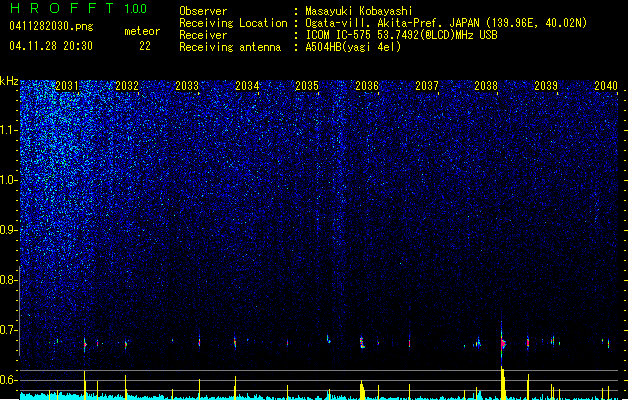Click the 0.6 kHz axis label
Image resolution: width=629 pixels, height=400 pixels.
[x=8, y=380]
